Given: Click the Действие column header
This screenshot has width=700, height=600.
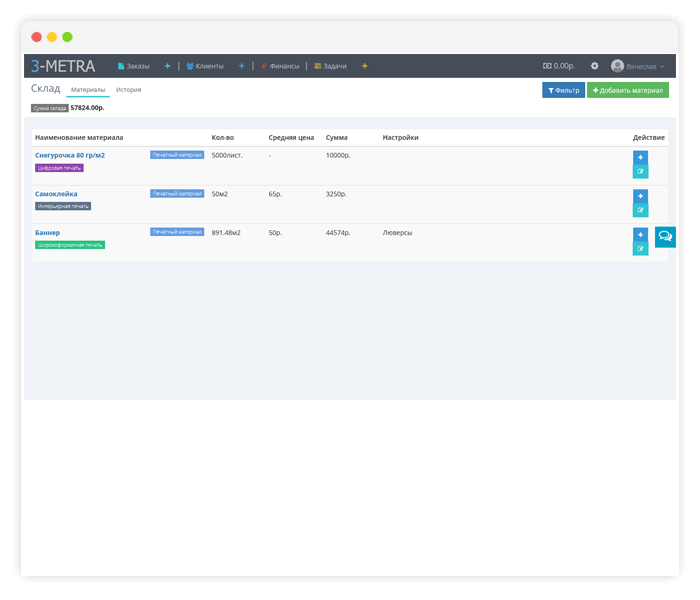Looking at the screenshot, I should pyautogui.click(x=649, y=138).
